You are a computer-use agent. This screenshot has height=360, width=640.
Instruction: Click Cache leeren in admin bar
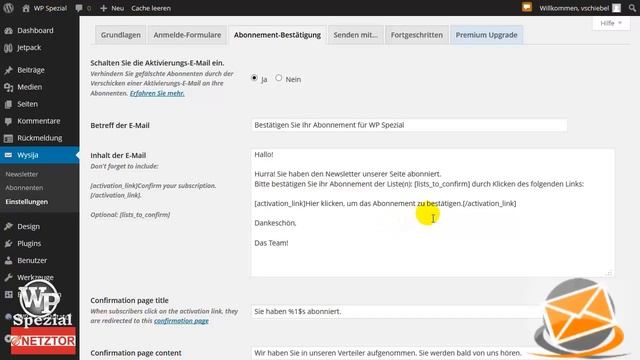click(151, 8)
